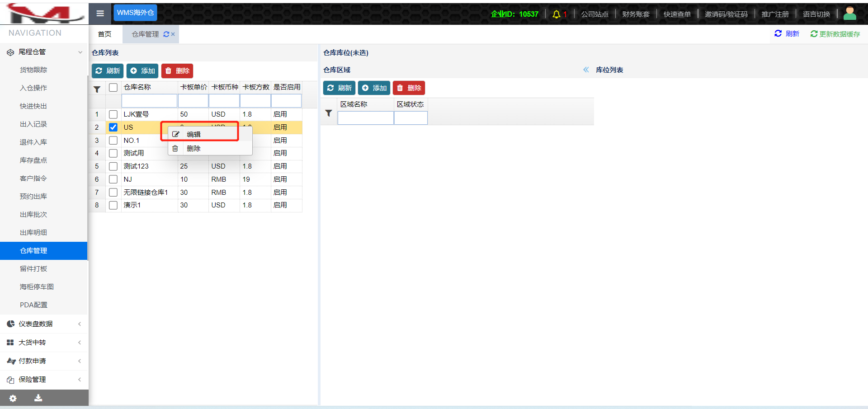Focus the 仓库名称 filter input

pos(149,101)
